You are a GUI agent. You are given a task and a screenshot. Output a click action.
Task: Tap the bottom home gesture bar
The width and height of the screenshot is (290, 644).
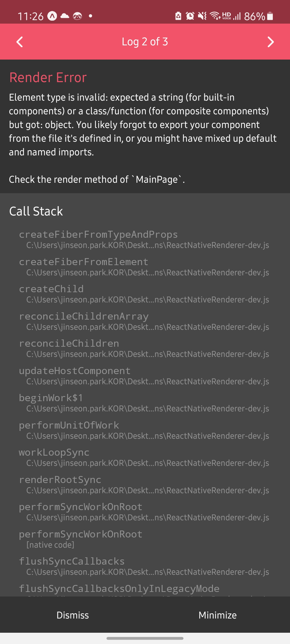tap(145, 638)
